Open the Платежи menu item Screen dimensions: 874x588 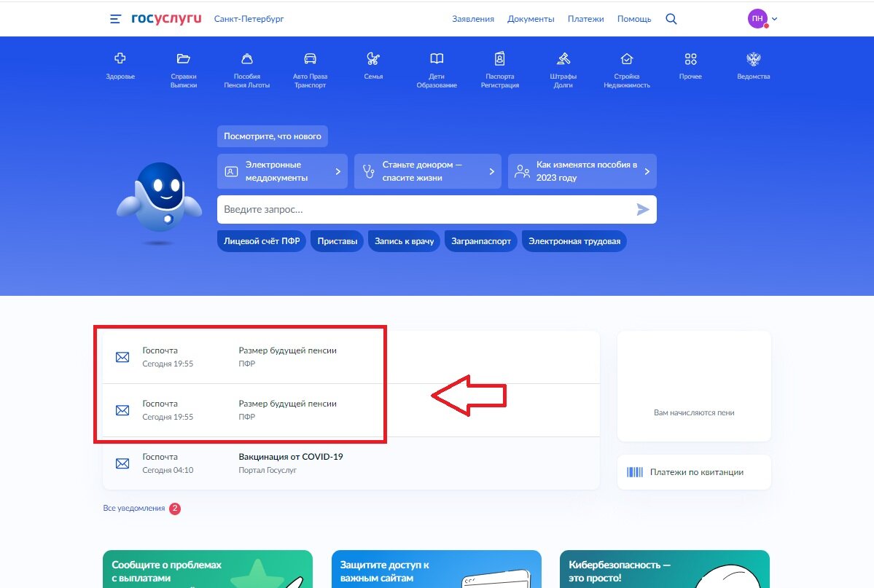pyautogui.click(x=585, y=19)
